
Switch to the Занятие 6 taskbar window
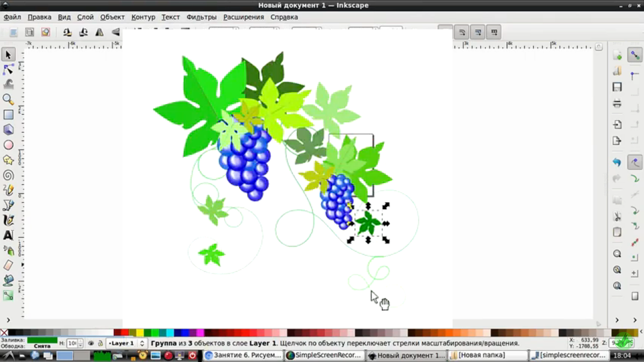243,355
